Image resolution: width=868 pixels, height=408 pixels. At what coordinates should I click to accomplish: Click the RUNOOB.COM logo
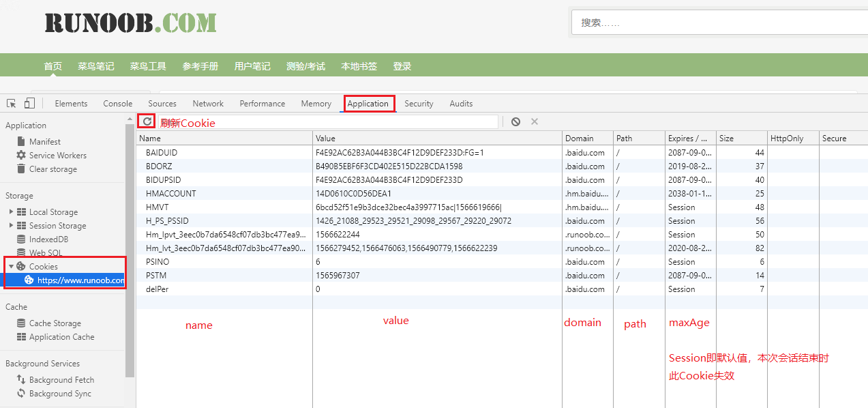pos(131,23)
